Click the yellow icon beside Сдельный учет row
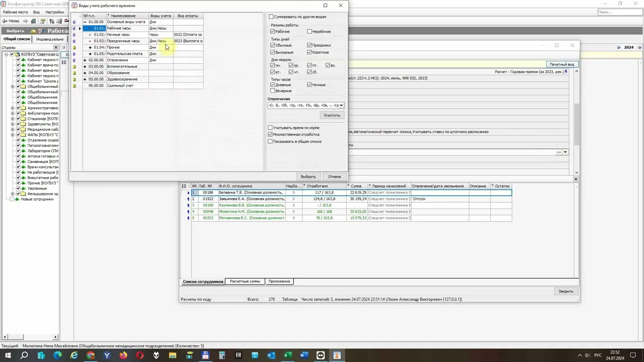 74,85
